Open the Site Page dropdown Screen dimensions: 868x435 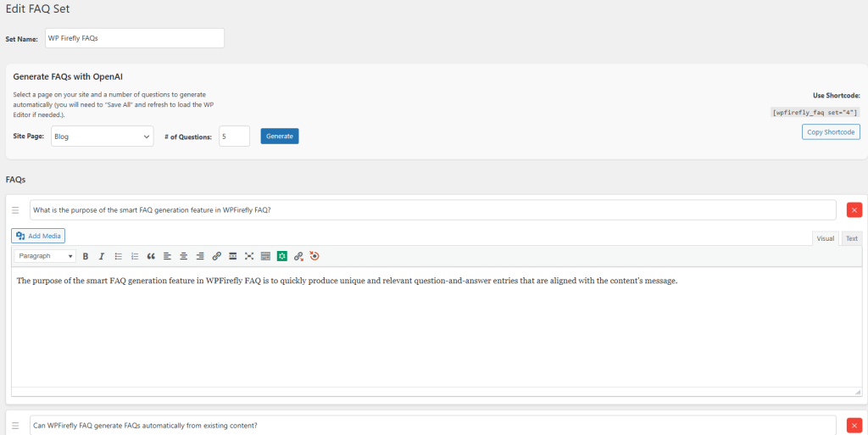[x=102, y=136]
